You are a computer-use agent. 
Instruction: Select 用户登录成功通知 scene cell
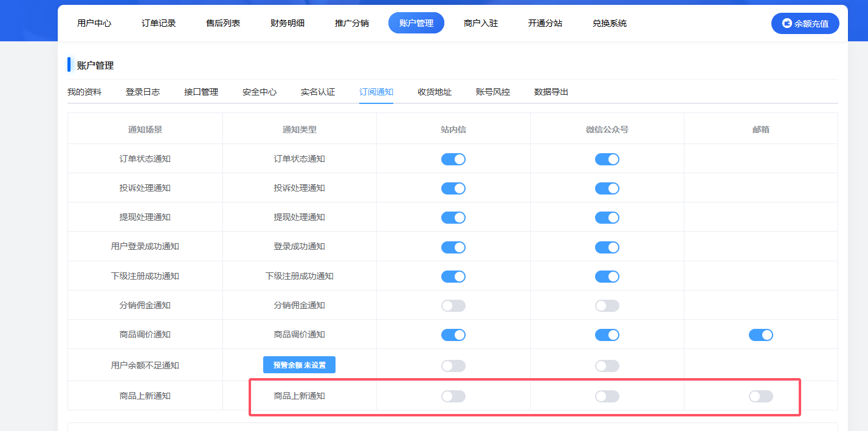tap(145, 246)
